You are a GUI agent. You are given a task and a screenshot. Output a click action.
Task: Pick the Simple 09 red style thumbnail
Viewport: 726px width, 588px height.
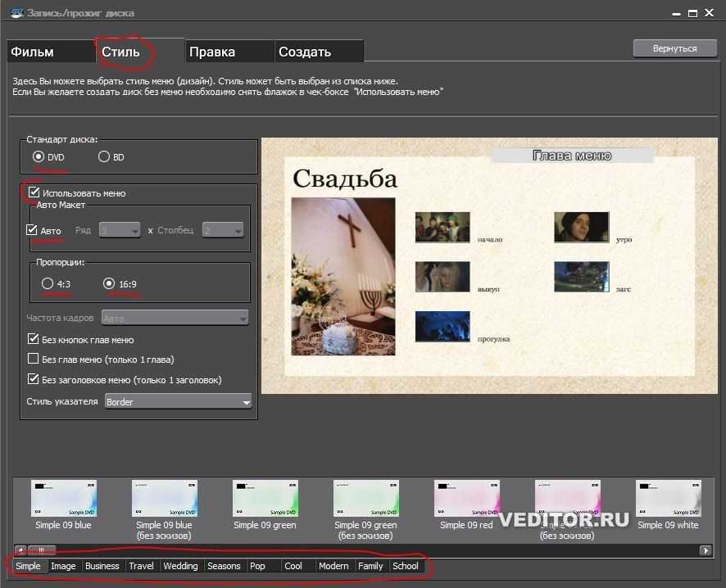click(x=466, y=499)
